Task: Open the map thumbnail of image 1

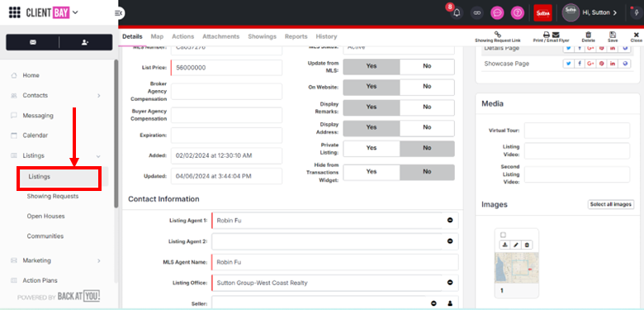Action: click(x=517, y=268)
